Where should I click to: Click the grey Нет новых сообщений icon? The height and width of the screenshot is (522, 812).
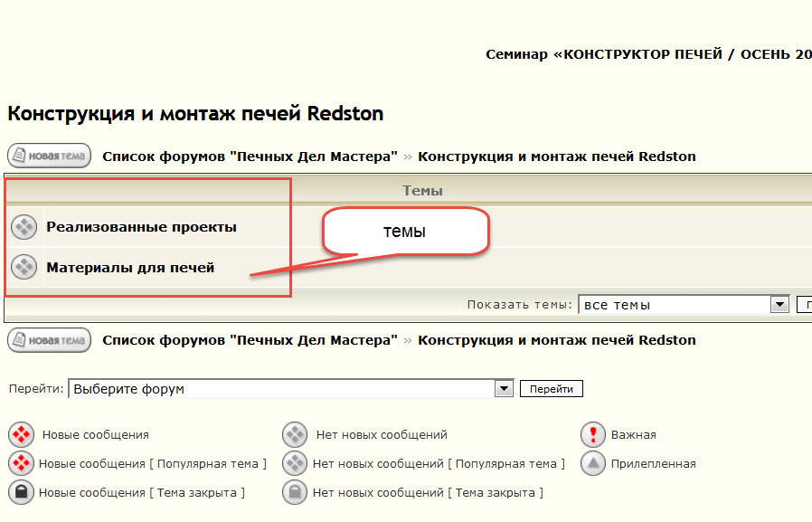coord(295,435)
